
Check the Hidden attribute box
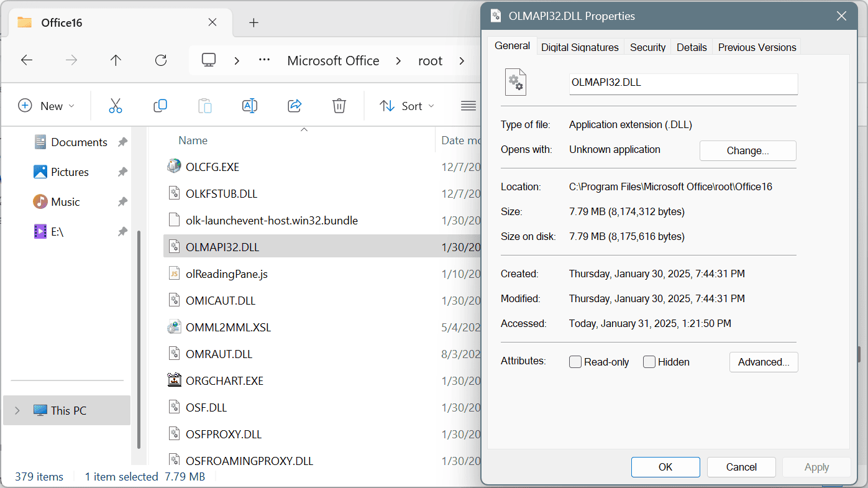(649, 362)
